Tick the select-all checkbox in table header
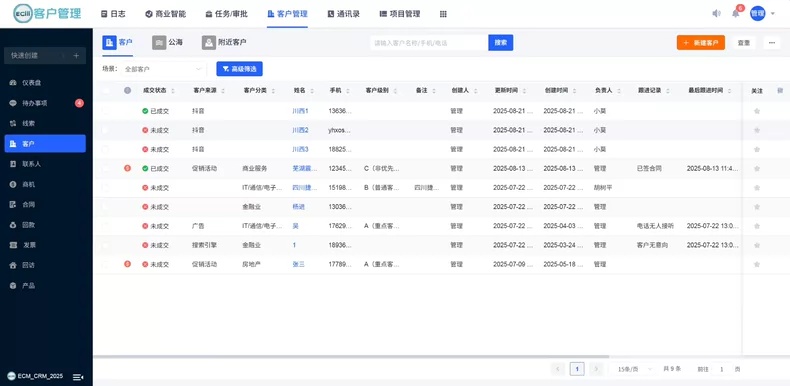The width and height of the screenshot is (790, 386). coord(105,91)
